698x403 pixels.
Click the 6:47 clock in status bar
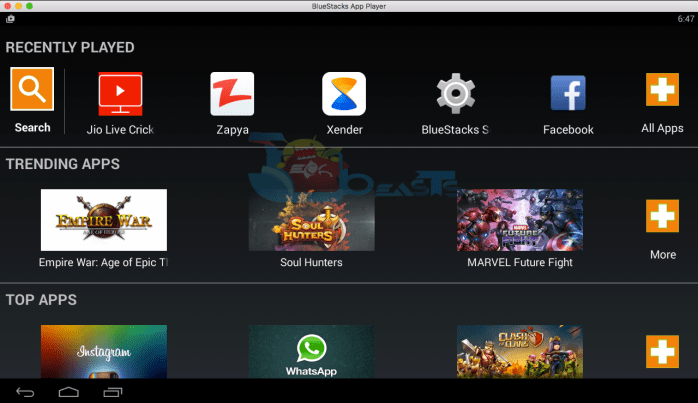686,19
